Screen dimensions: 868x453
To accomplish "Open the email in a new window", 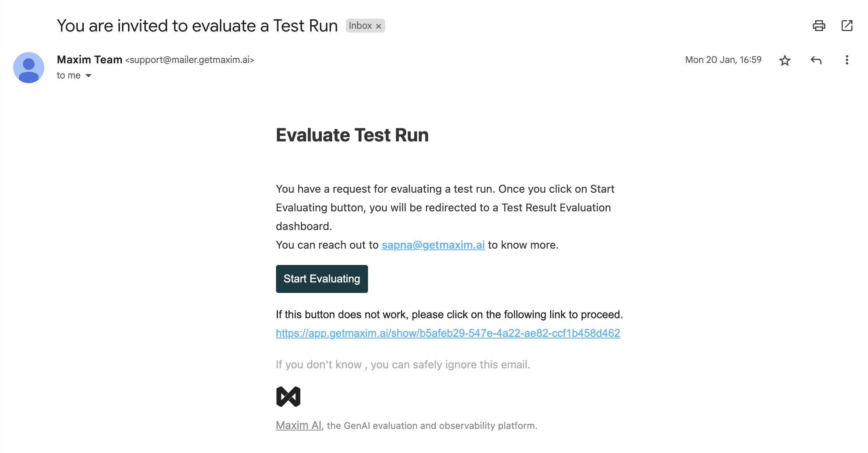I will (x=847, y=26).
